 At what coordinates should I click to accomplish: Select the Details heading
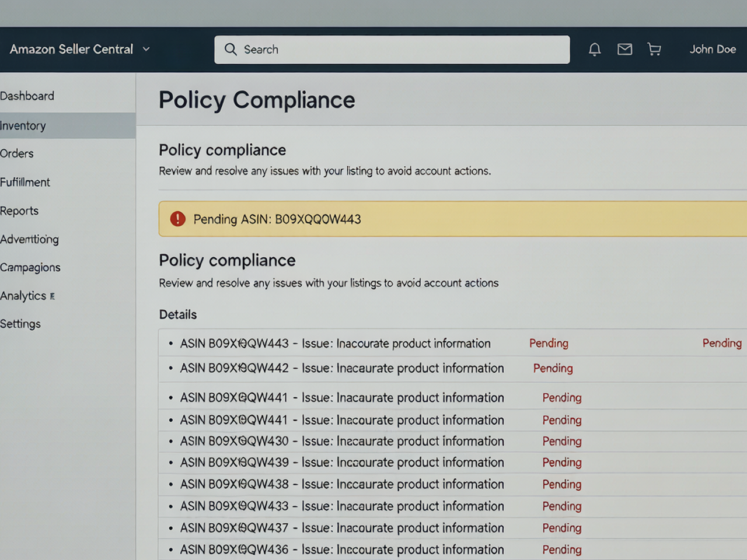click(178, 314)
